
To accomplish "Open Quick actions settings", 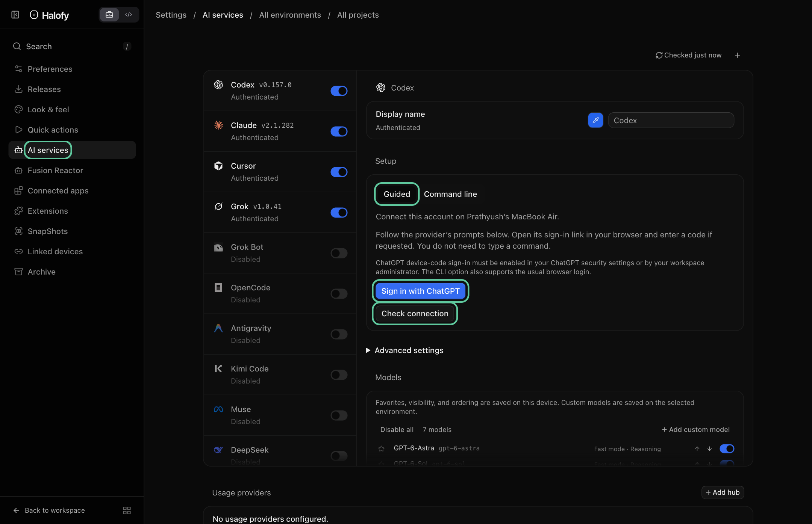I will 72,130.
